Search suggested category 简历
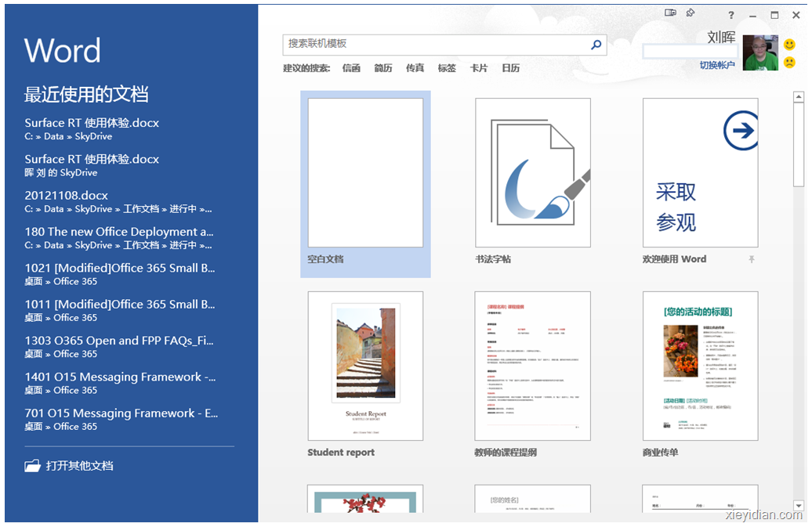 (x=383, y=68)
